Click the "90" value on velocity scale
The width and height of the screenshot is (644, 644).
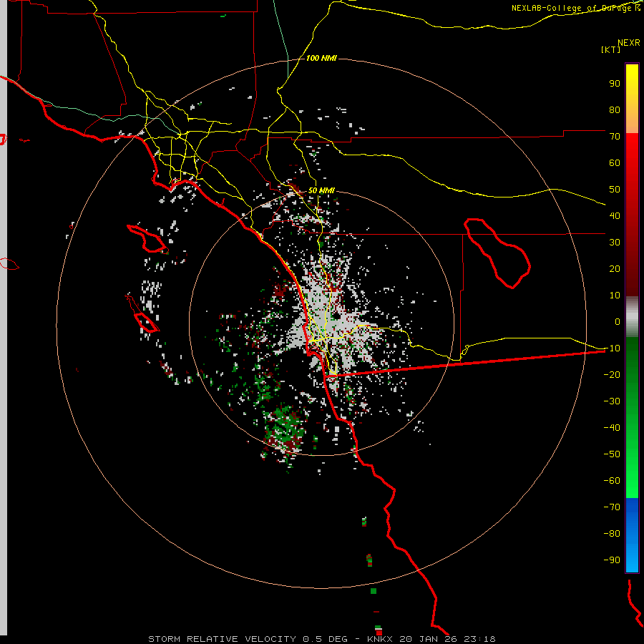pyautogui.click(x=615, y=84)
